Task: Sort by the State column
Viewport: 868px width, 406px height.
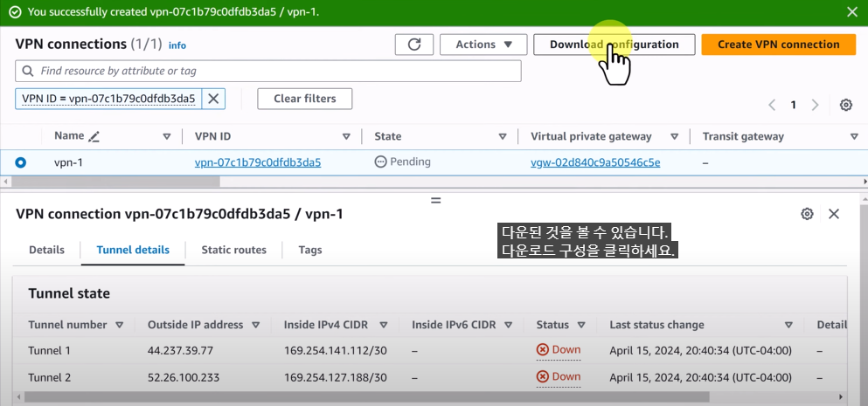Action: coord(503,136)
